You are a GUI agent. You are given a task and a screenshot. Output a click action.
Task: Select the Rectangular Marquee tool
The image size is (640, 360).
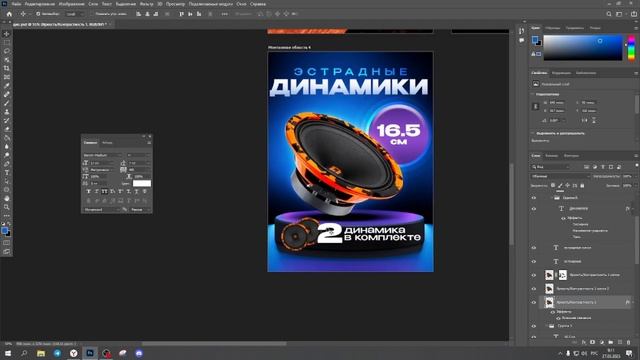(7, 42)
